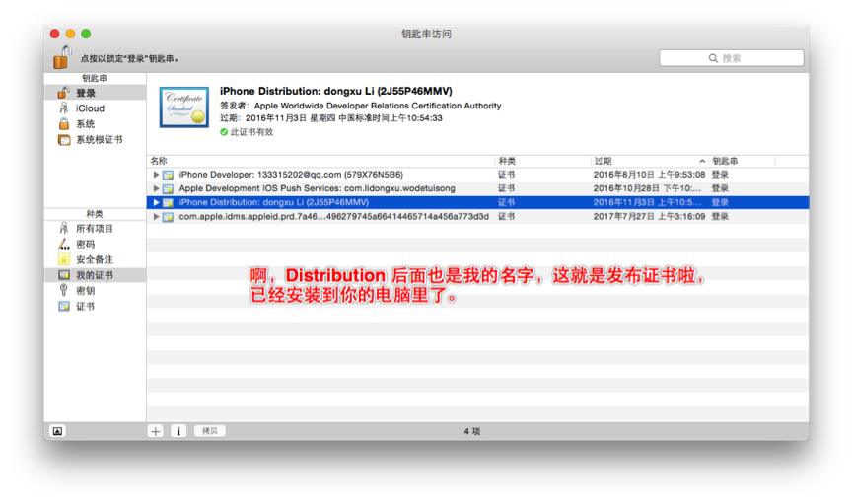Image resolution: width=853 pixels, height=504 pixels.
Task: Click the green valid checkmark icon
Action: pos(224,132)
